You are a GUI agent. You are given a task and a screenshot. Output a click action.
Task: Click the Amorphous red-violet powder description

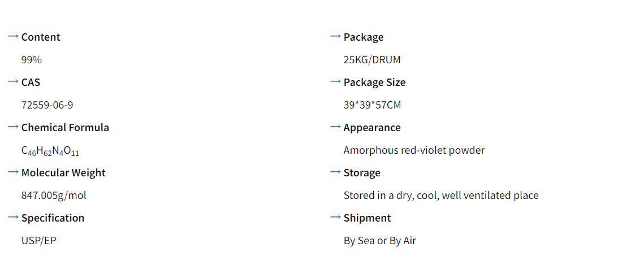(414, 150)
